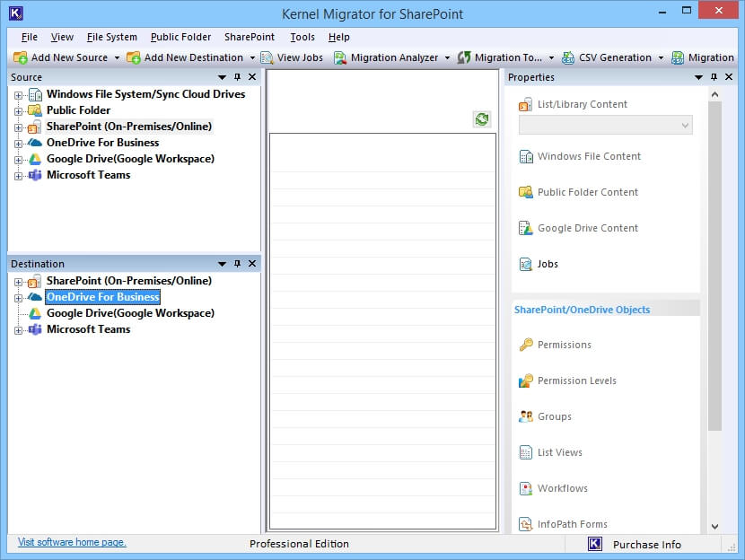Expand the Public Folder source node

click(18, 111)
